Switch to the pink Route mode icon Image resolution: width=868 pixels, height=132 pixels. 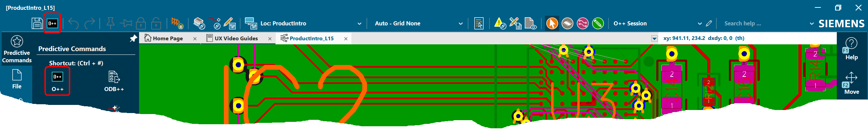583,23
